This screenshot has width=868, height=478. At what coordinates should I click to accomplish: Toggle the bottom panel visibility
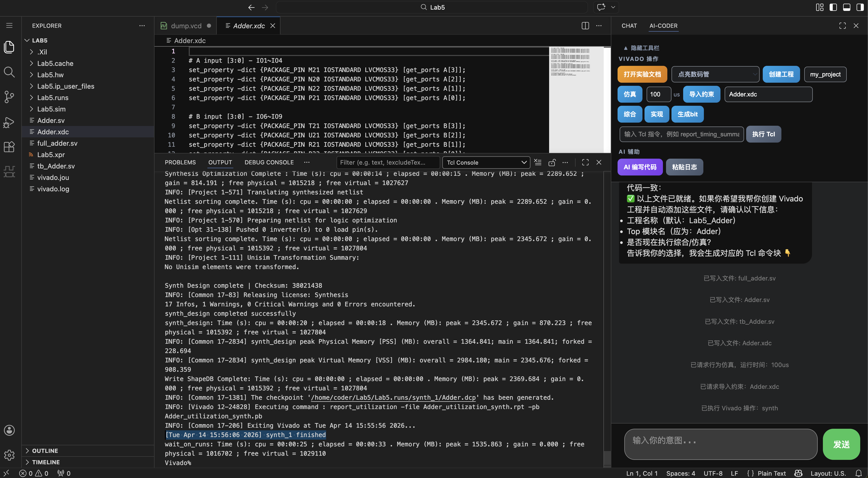pos(847,7)
